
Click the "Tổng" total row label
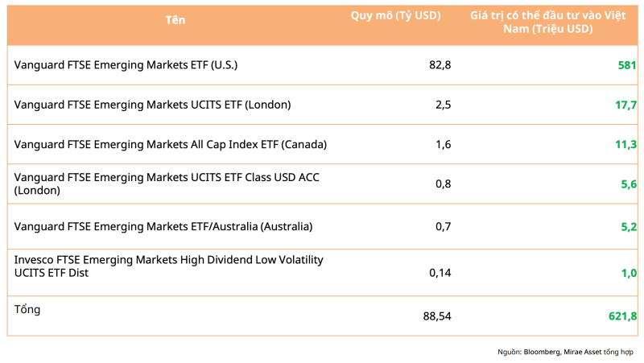(x=27, y=309)
